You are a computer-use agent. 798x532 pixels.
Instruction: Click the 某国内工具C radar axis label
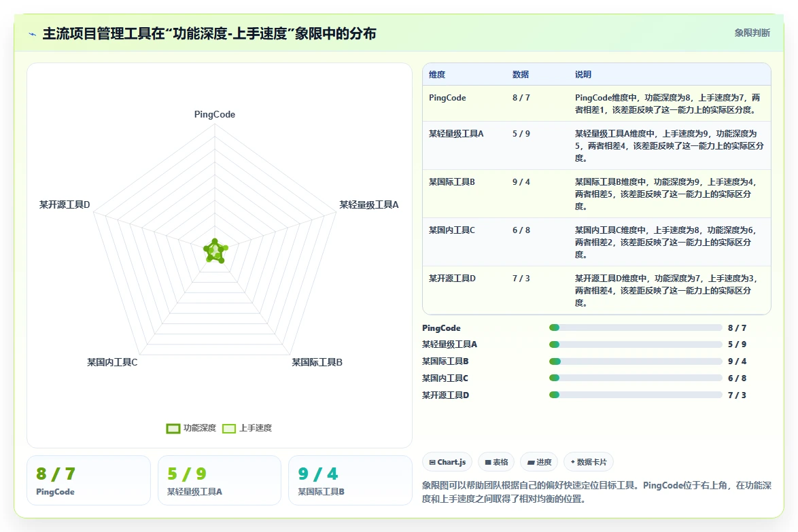(x=112, y=363)
